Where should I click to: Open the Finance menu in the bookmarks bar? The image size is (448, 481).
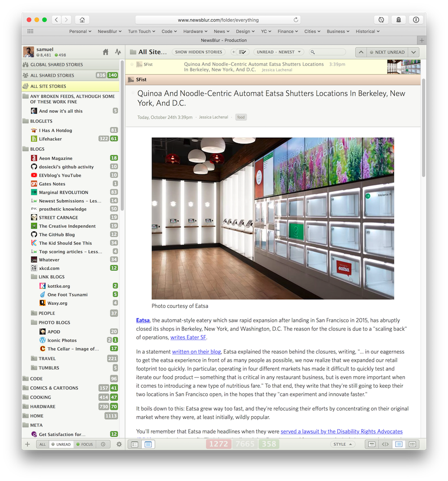(287, 31)
